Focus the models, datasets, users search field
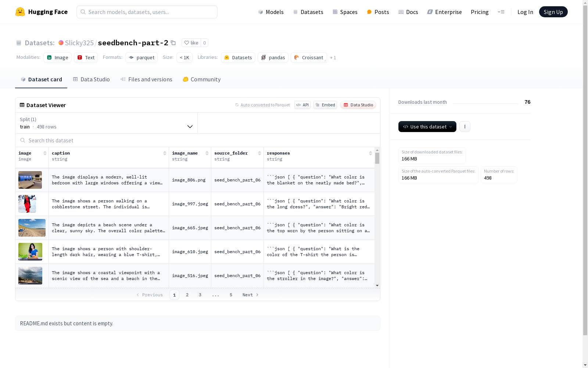Viewport: 588px width, 368px height. pyautogui.click(x=147, y=12)
